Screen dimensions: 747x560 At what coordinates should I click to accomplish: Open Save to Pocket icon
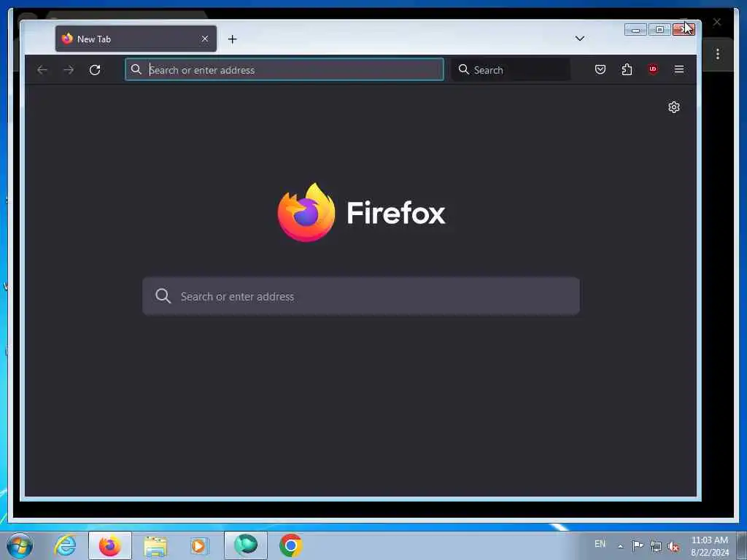[600, 69]
